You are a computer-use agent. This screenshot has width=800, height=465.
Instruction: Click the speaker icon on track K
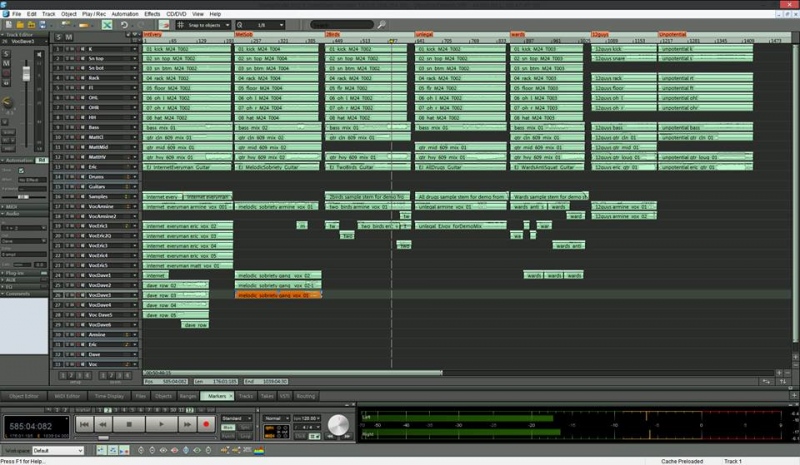[83, 49]
